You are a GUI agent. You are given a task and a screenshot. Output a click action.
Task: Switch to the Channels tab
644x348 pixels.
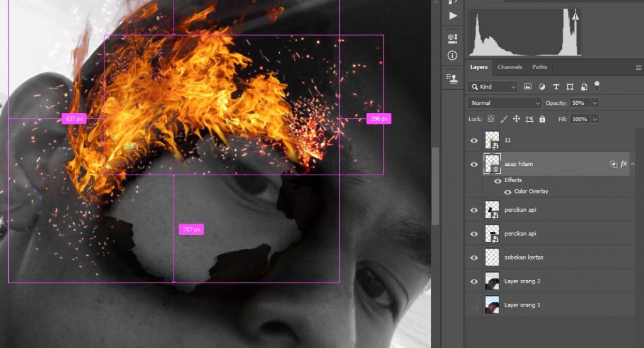[509, 67]
